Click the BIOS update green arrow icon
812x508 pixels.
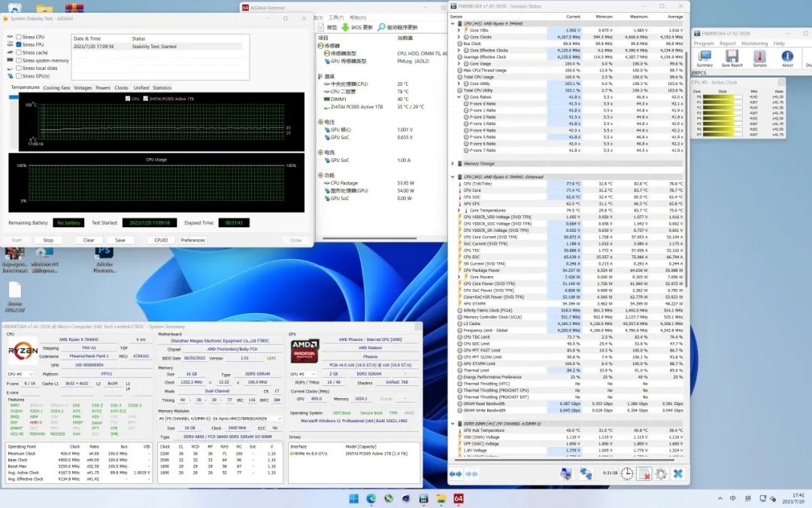346,27
